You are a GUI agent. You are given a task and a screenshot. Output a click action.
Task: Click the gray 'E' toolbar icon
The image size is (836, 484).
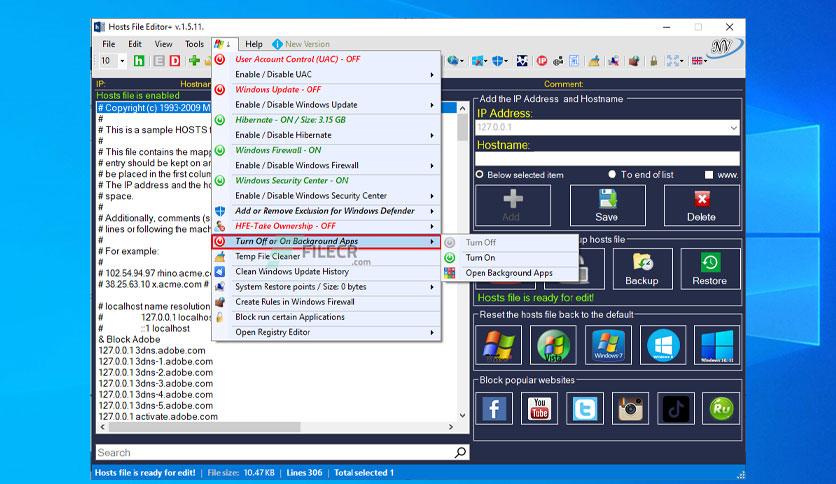pos(158,61)
